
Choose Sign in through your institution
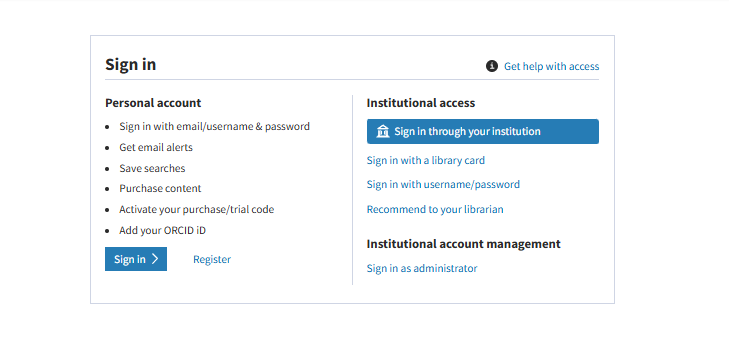[483, 132]
